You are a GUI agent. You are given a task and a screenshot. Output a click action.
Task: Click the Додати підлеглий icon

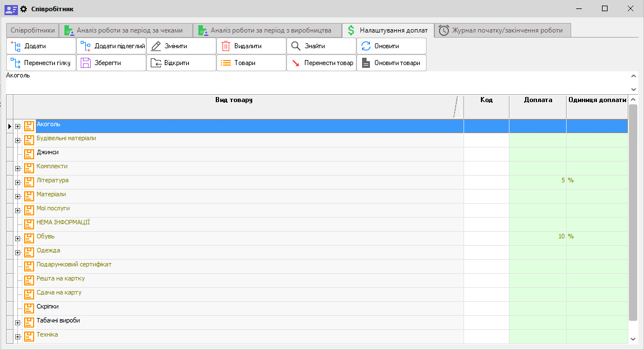click(86, 46)
